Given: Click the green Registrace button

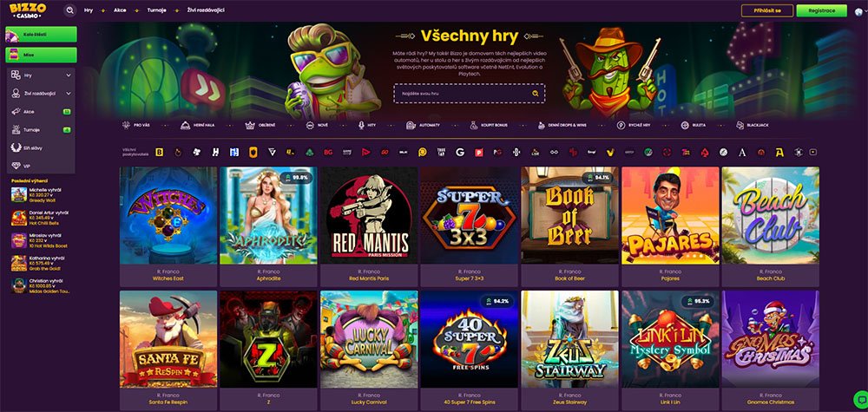Looking at the screenshot, I should coord(821,10).
